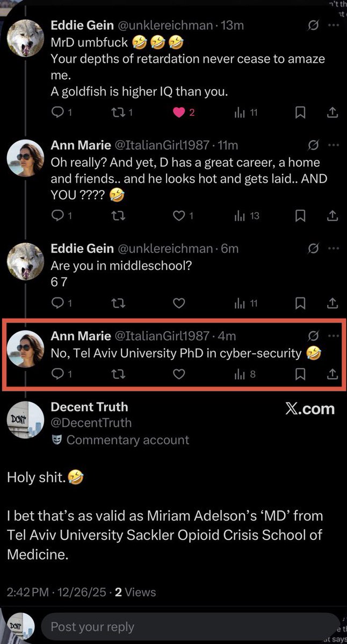View analytics on Ann Marie's 11m tweet
Image resolution: width=347 pixels, height=644 pixels.
240,216
